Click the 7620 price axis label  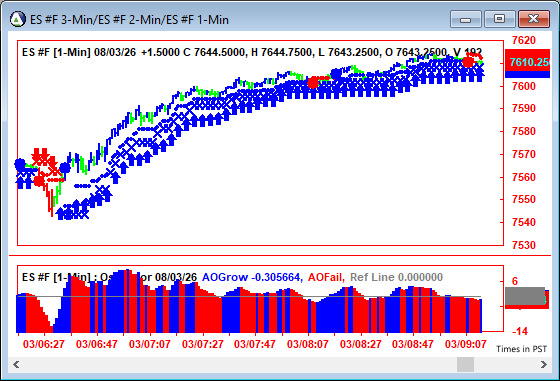[x=524, y=40]
